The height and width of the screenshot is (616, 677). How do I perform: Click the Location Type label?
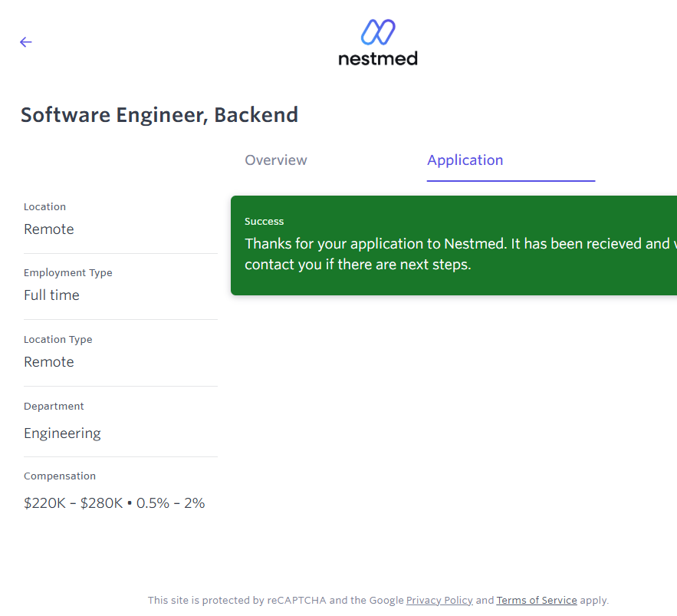pos(58,340)
